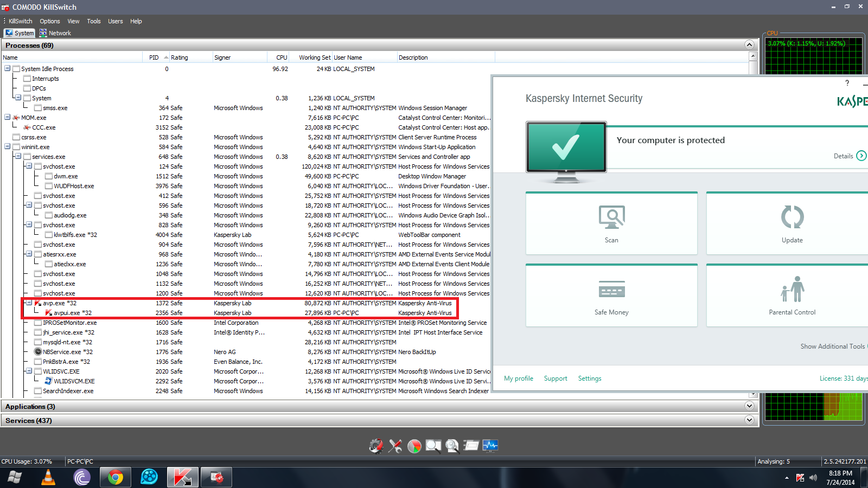The height and width of the screenshot is (488, 868).
Task: Switch to the Network tab
Action: pyautogui.click(x=55, y=33)
